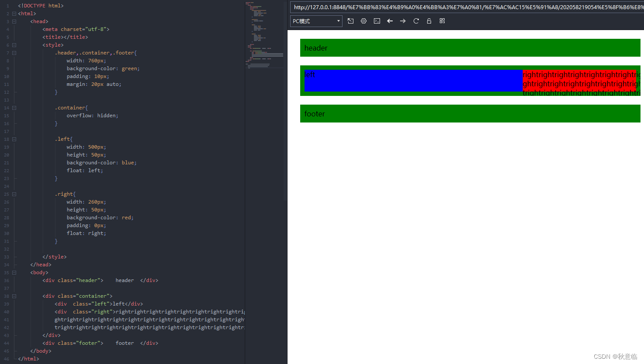Click the 'background-color: green;' declaration
Image resolution: width=644 pixels, height=364 pixels.
(103, 68)
